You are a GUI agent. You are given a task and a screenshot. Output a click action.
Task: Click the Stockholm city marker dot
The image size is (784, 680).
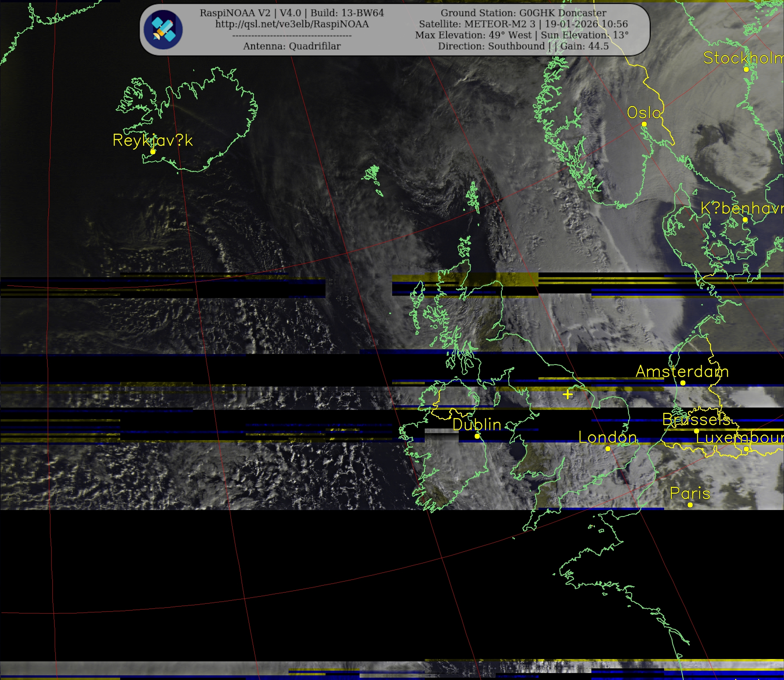[x=746, y=69]
